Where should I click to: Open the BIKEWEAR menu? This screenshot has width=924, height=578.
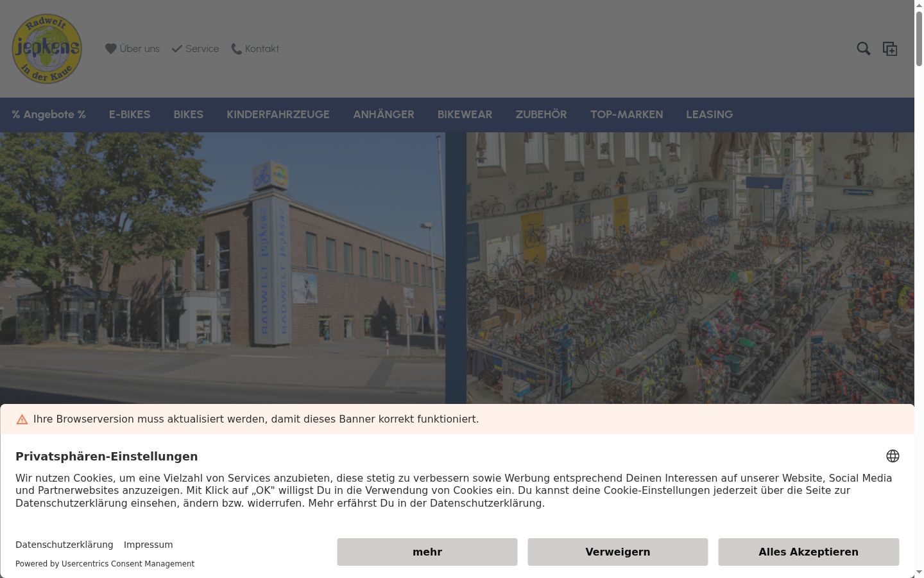pos(465,114)
